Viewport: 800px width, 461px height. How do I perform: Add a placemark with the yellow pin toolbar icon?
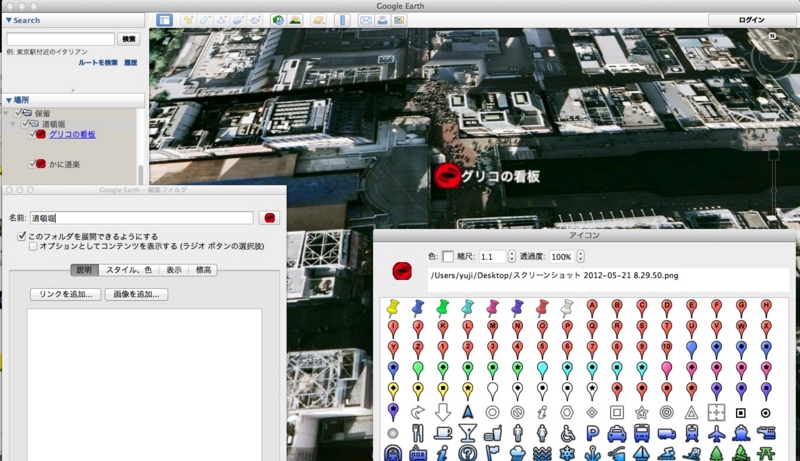point(188,20)
